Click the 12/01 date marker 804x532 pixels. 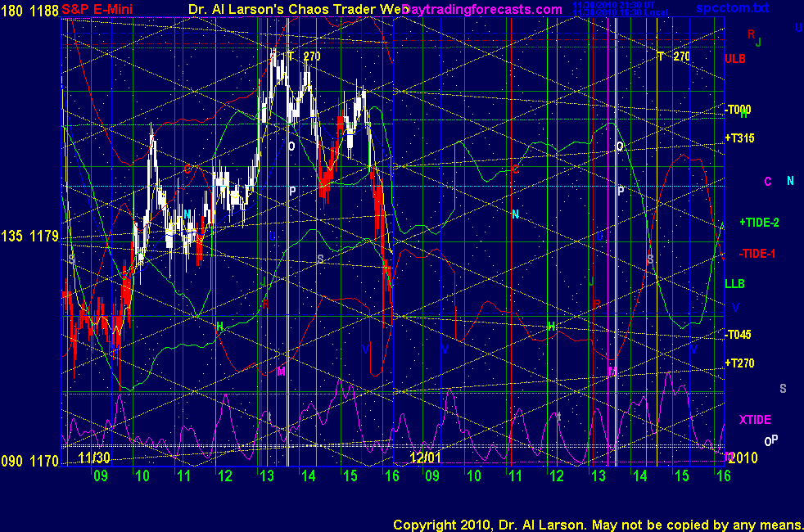click(x=426, y=457)
